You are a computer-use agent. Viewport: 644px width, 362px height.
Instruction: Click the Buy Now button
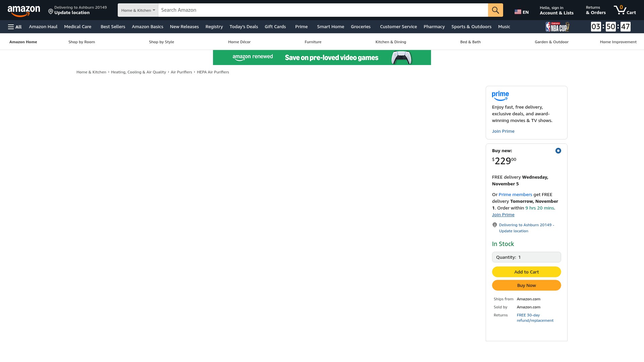(x=527, y=285)
